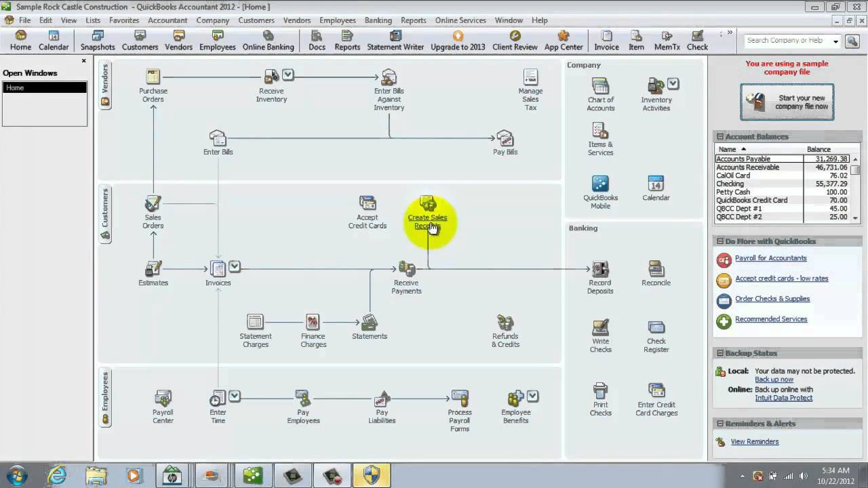
Task: Click the Back up now link
Action: (774, 380)
